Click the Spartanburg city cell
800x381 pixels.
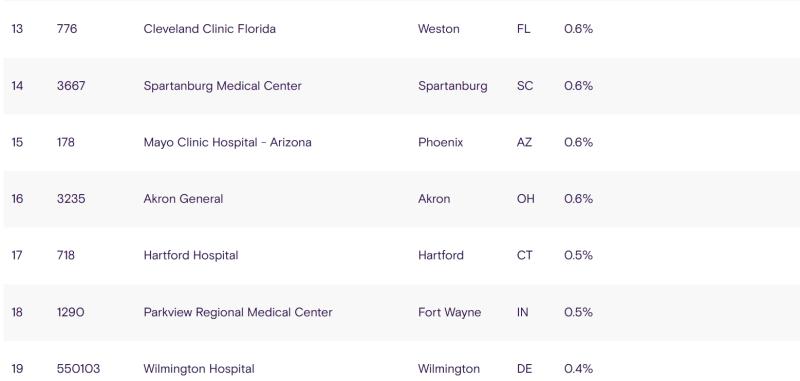tap(453, 86)
